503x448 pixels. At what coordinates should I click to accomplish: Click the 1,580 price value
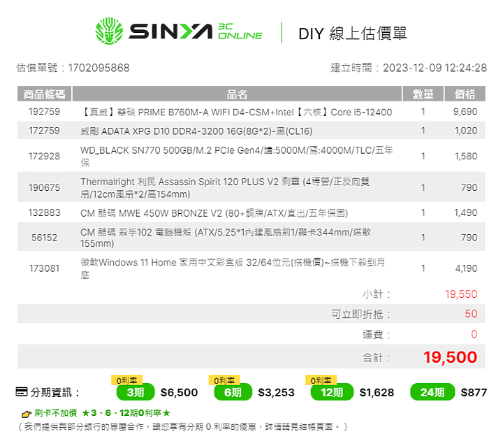(x=466, y=157)
